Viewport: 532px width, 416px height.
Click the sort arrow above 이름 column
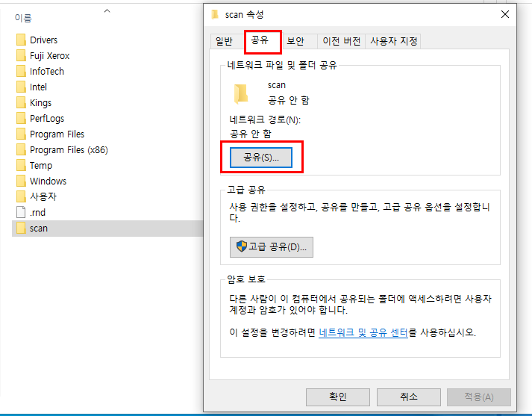coord(107,11)
